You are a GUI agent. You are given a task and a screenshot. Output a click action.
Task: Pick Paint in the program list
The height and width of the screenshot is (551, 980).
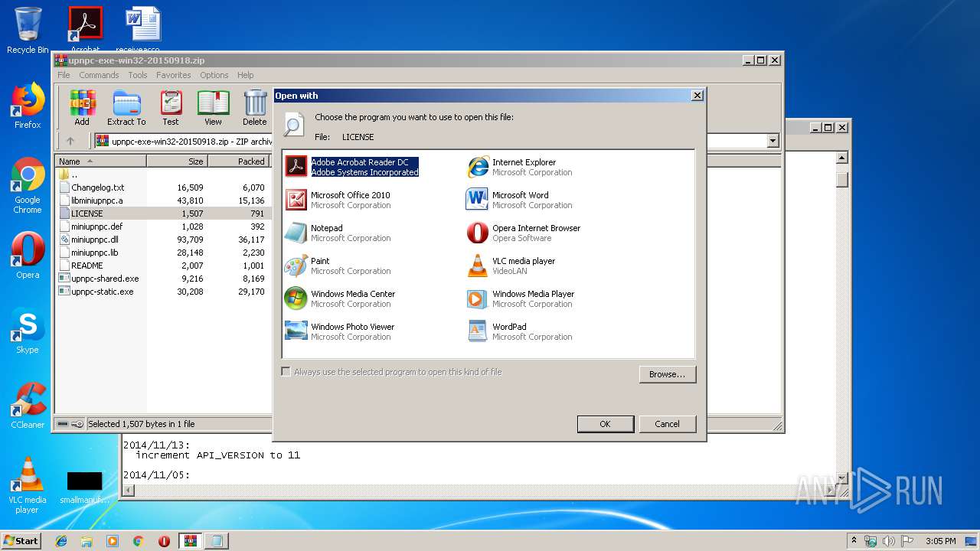point(338,266)
